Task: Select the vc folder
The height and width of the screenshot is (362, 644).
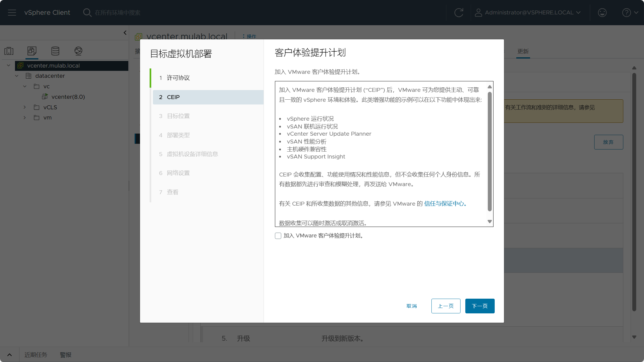Action: click(46, 86)
